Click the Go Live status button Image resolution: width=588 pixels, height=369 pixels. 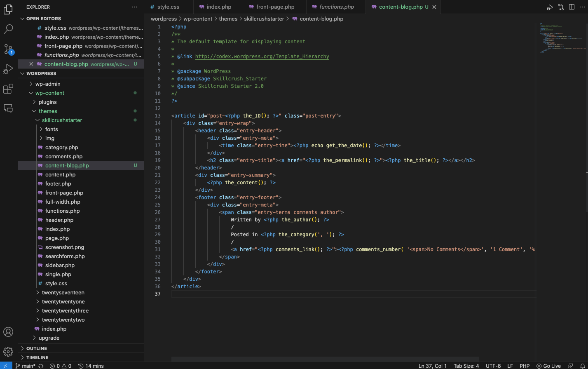(x=548, y=366)
